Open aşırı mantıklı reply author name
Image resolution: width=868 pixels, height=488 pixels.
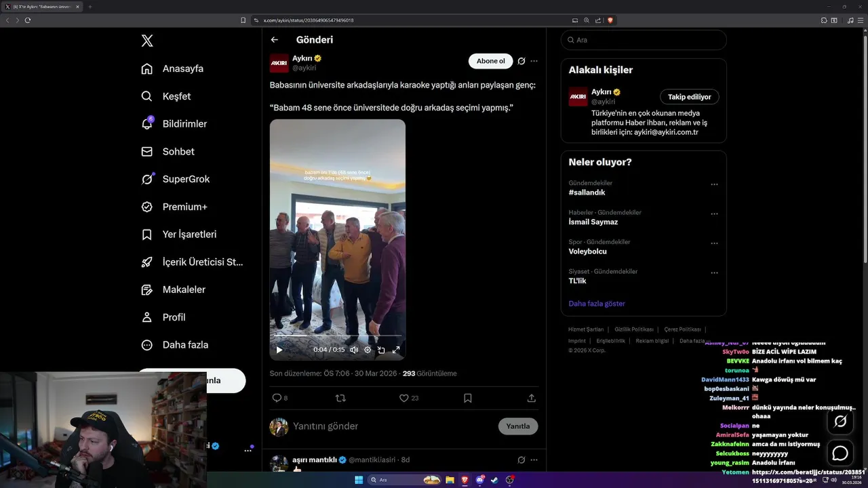pyautogui.click(x=315, y=460)
